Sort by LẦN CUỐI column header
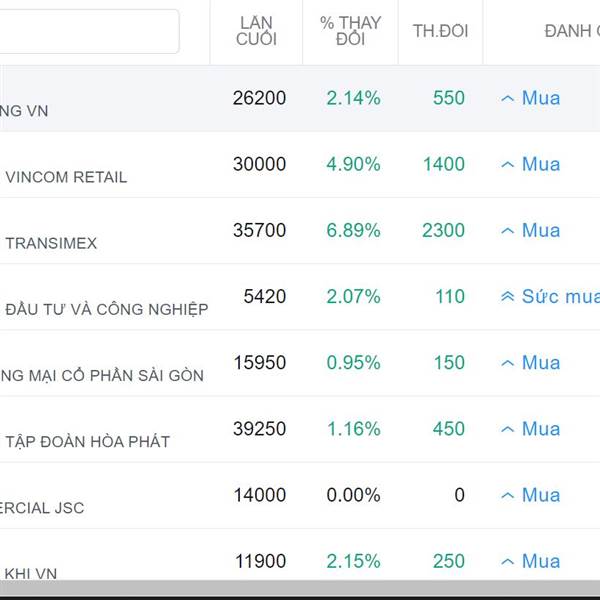The image size is (600, 600). (x=256, y=31)
